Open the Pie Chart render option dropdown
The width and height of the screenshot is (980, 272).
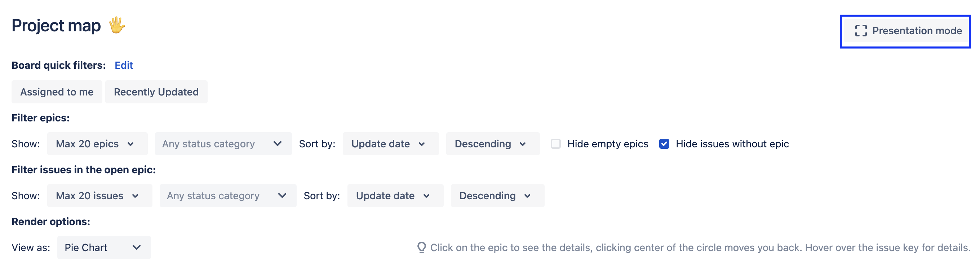103,247
